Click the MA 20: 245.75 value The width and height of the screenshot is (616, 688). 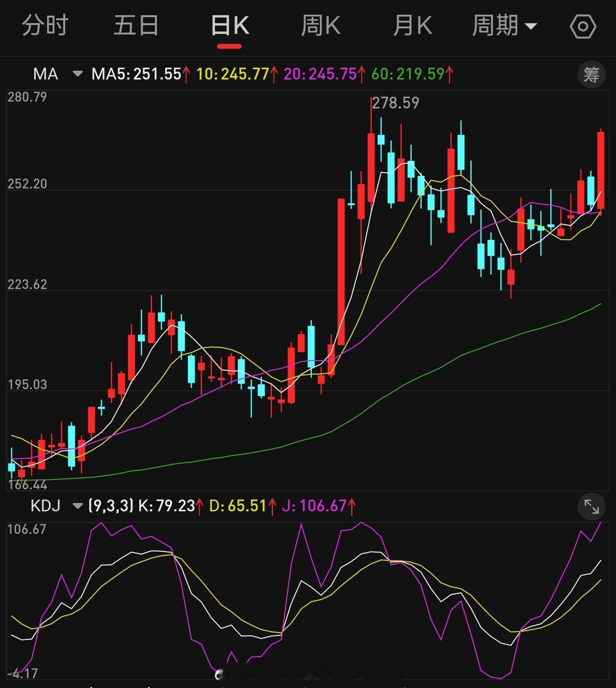point(325,74)
